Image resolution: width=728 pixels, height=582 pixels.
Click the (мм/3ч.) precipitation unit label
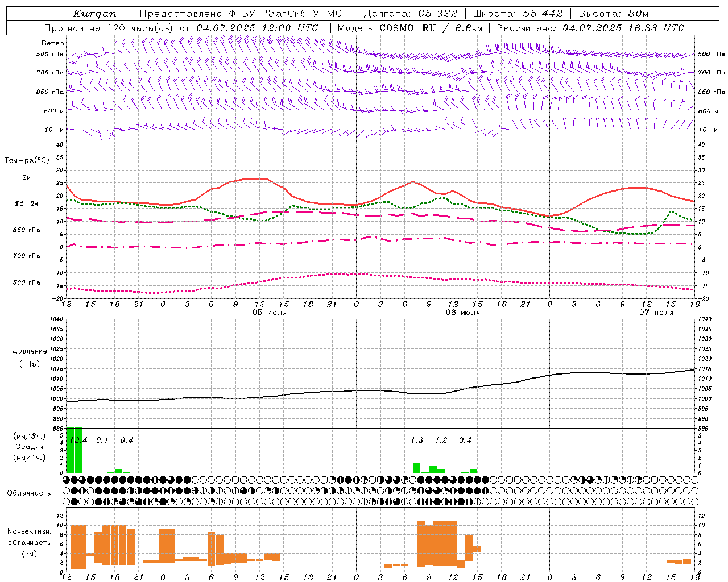point(30,436)
